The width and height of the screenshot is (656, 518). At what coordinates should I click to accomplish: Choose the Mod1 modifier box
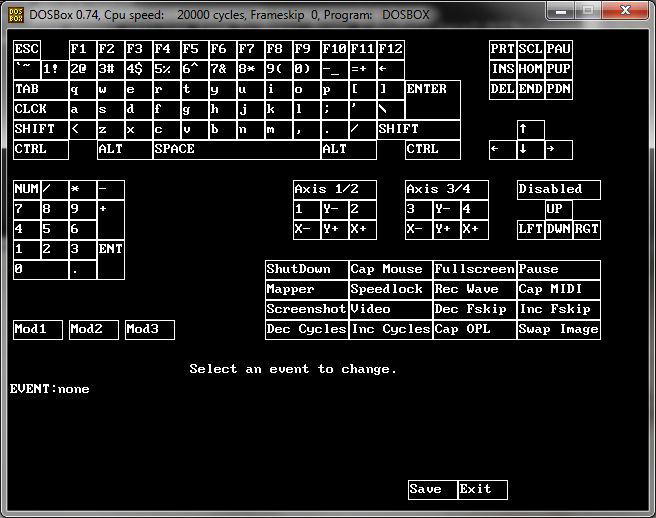pyautogui.click(x=38, y=330)
